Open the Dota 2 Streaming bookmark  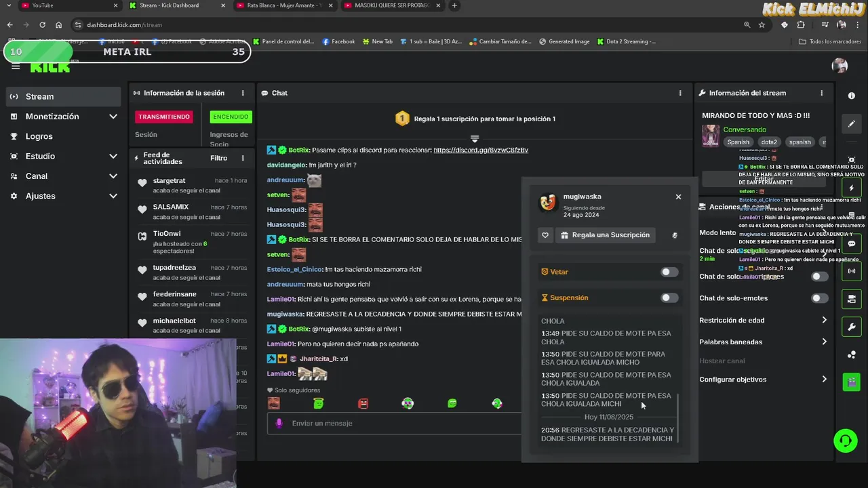coord(626,41)
